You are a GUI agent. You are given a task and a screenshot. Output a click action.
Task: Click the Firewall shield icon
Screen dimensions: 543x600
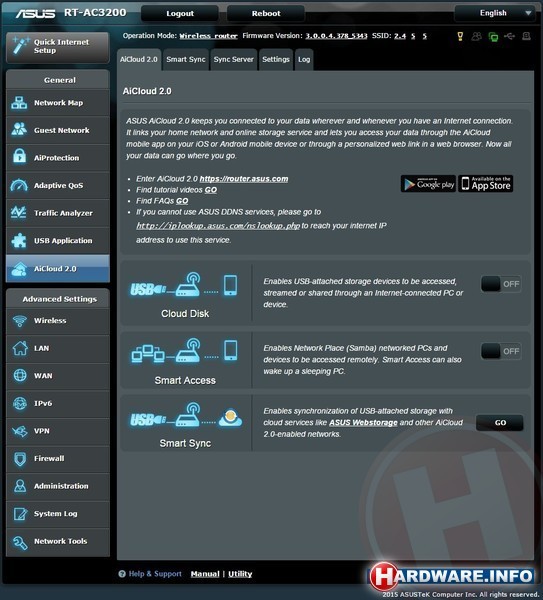pyautogui.click(x=20, y=458)
